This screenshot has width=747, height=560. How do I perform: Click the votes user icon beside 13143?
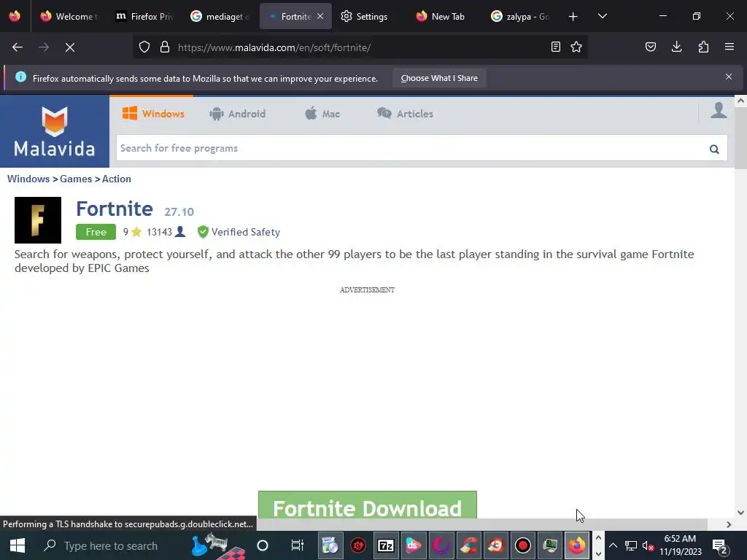pyautogui.click(x=180, y=232)
